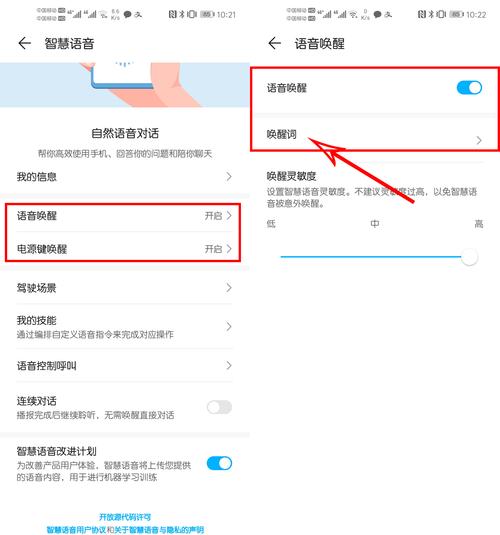Set 唤醒灵敏度 slider to 中

[375, 257]
